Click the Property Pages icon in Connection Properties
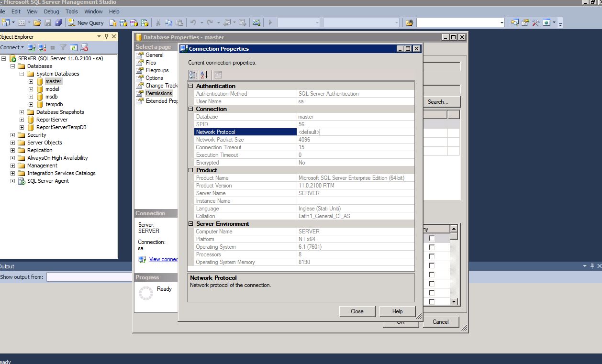Viewport: 602px width, 364px height. [x=218, y=75]
